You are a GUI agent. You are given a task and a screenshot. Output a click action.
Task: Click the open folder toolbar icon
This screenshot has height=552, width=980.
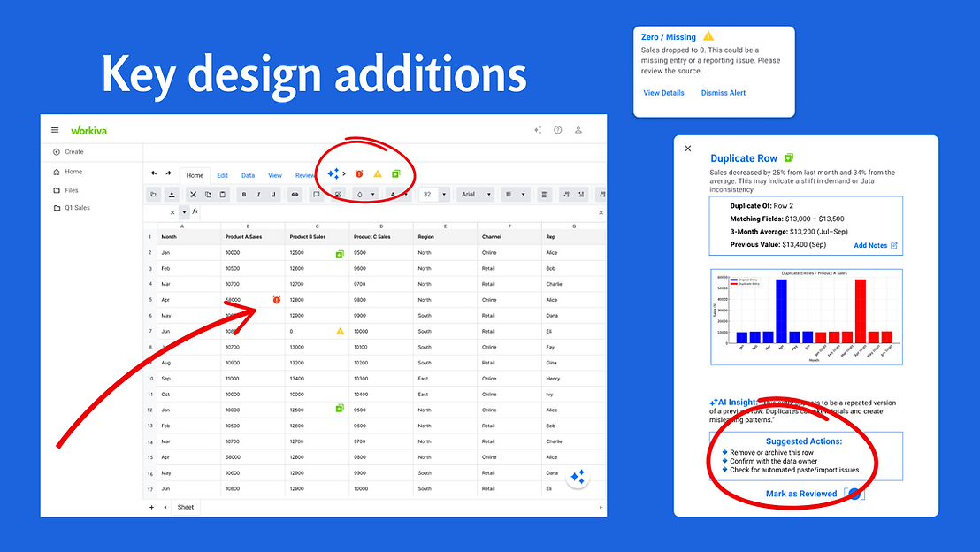point(154,195)
